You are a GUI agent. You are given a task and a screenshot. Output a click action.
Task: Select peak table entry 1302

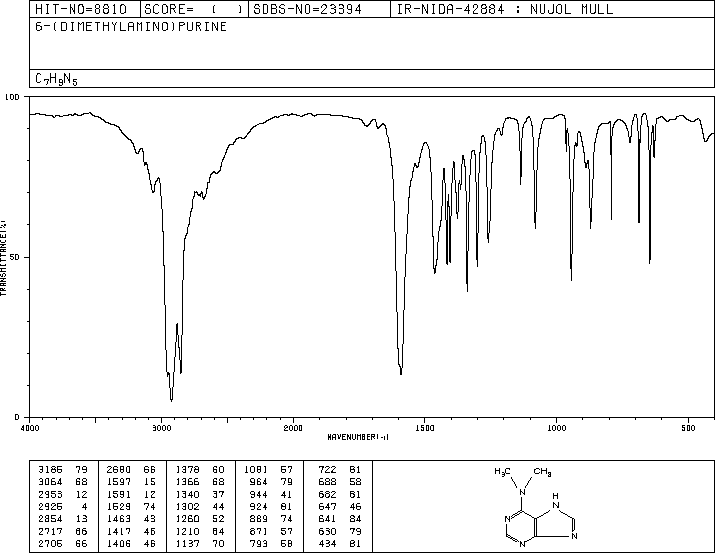click(200, 506)
